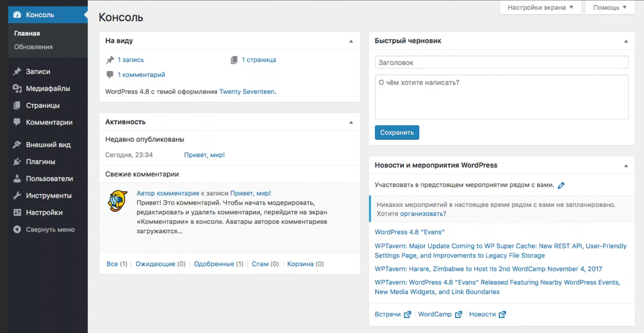Click the Записи pushpin icon in sidebar
Viewport: 644px width, 333px height.
tap(17, 72)
